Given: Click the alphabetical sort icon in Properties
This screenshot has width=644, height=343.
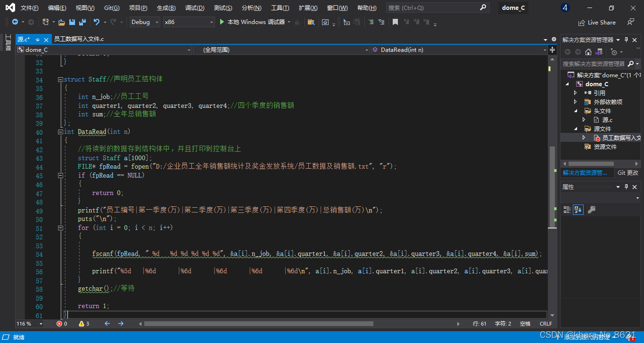Looking at the screenshot, I should tap(578, 209).
